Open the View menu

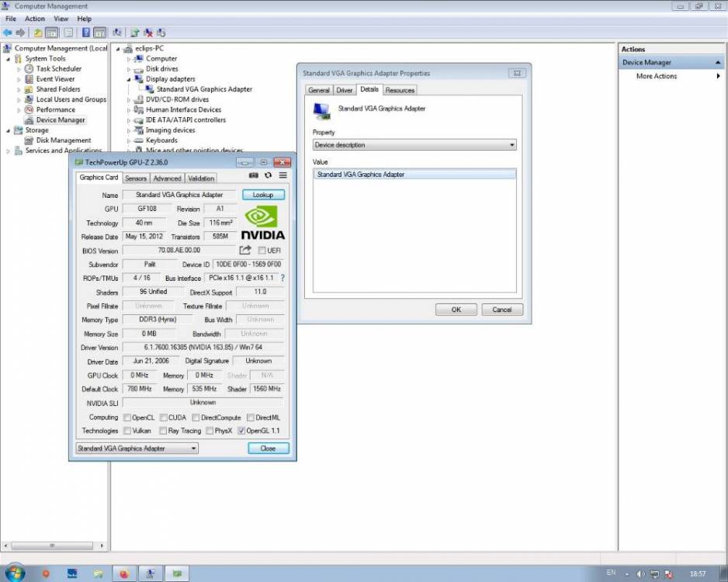click(61, 19)
